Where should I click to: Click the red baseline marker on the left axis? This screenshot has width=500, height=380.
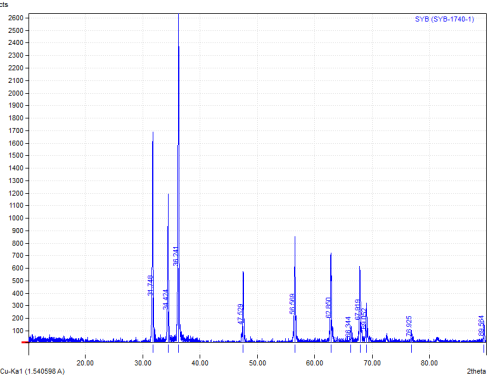25,342
